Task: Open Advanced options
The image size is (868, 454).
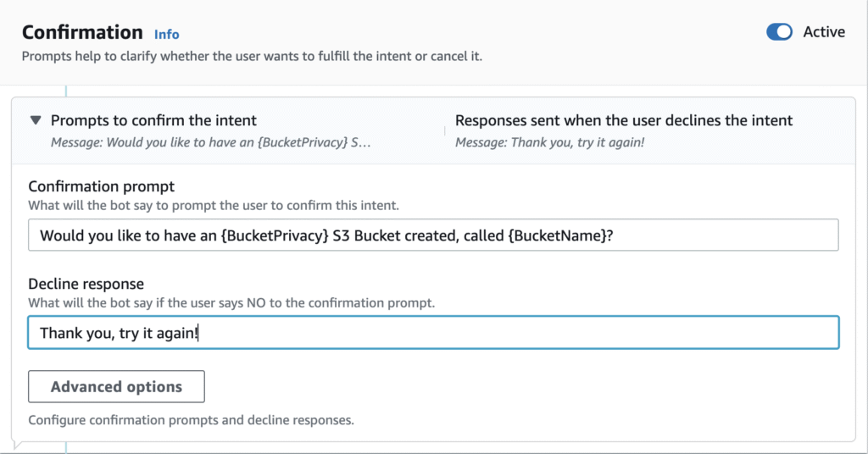Action: click(x=116, y=386)
